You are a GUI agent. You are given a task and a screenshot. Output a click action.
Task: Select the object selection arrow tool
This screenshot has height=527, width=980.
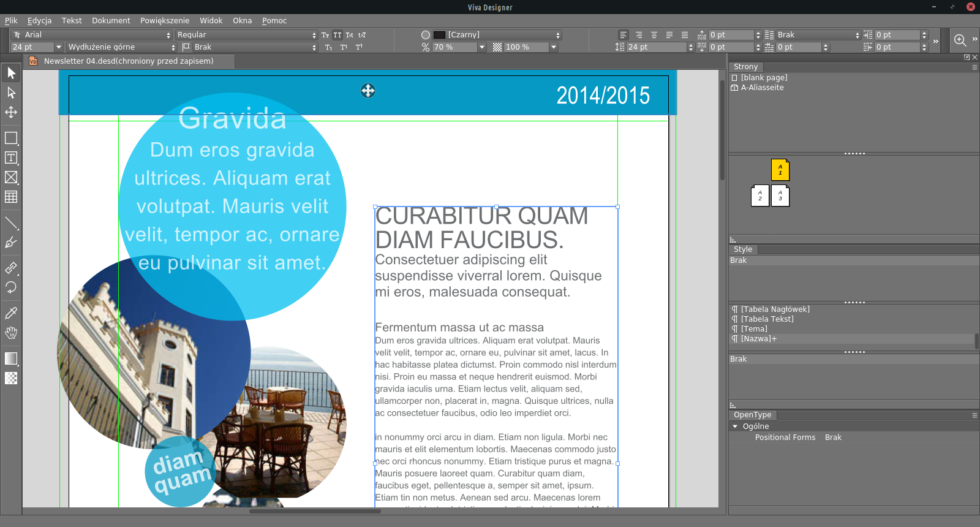click(x=11, y=74)
